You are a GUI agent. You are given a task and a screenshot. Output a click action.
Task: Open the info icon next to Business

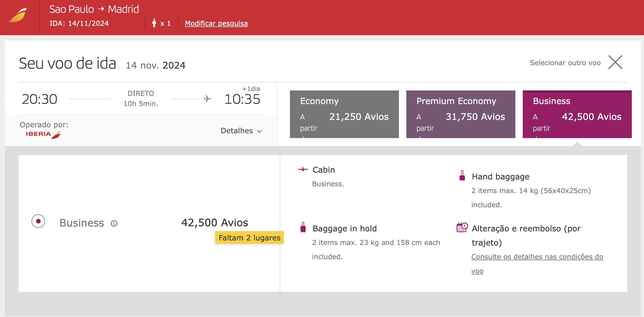click(114, 223)
